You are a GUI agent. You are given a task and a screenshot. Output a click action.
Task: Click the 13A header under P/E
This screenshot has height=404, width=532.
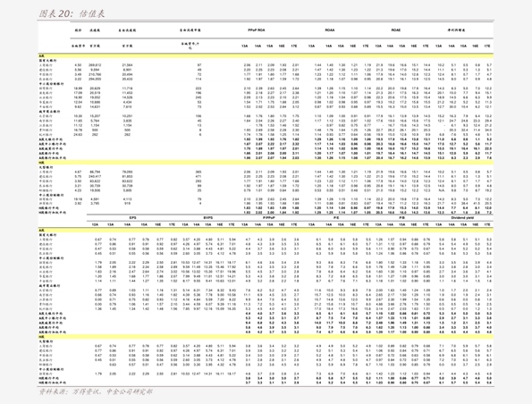point(311,224)
